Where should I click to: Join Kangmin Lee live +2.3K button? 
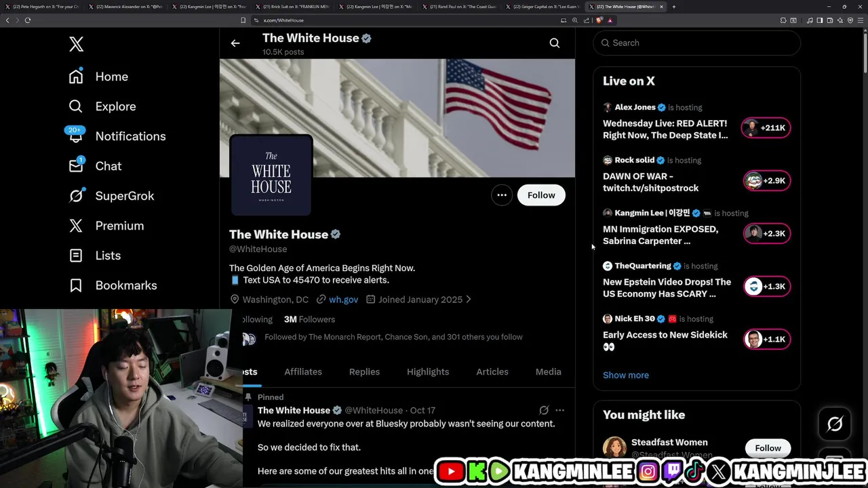(766, 234)
